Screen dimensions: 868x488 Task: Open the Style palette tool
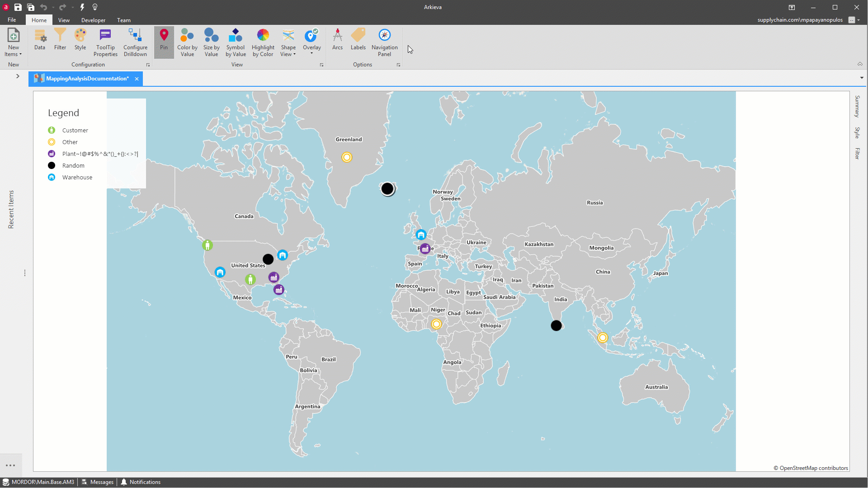pyautogui.click(x=80, y=40)
